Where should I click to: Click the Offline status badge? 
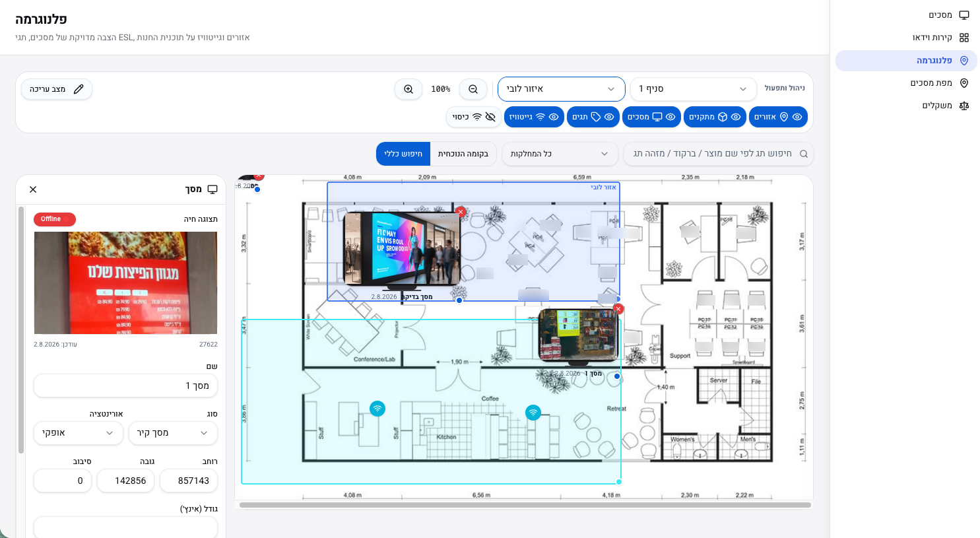(55, 219)
